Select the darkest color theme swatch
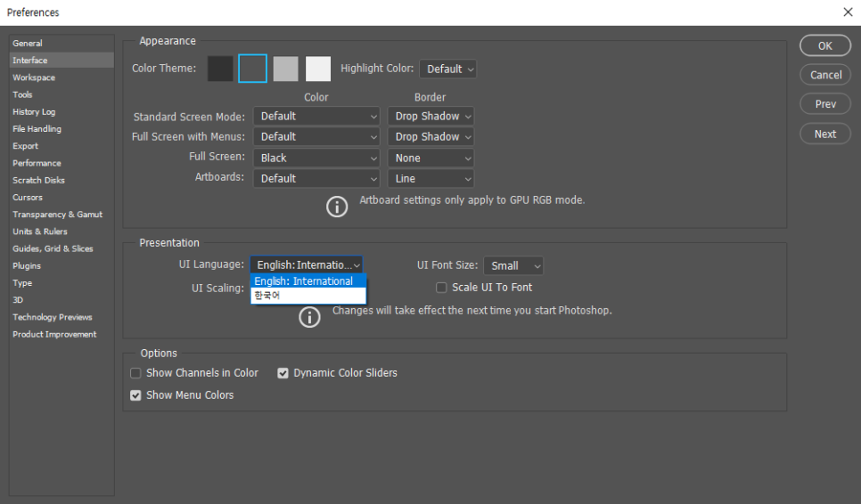This screenshot has width=861, height=504. pyautogui.click(x=220, y=69)
